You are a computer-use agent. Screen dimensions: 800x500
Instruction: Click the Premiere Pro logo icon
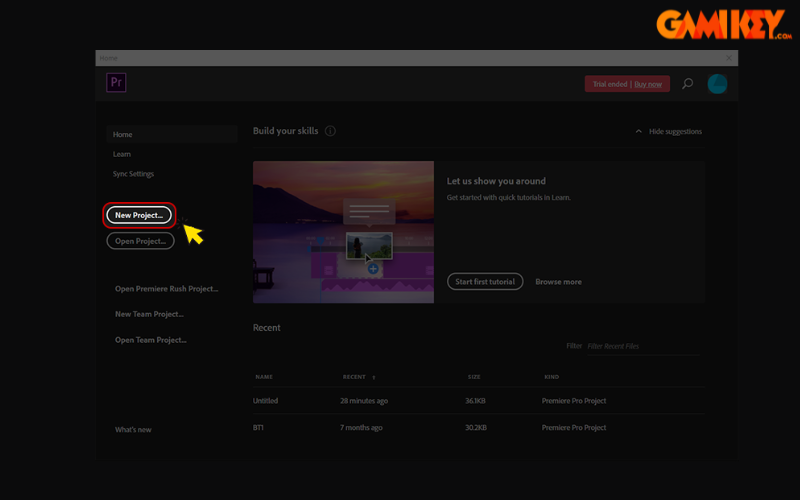tap(116, 83)
